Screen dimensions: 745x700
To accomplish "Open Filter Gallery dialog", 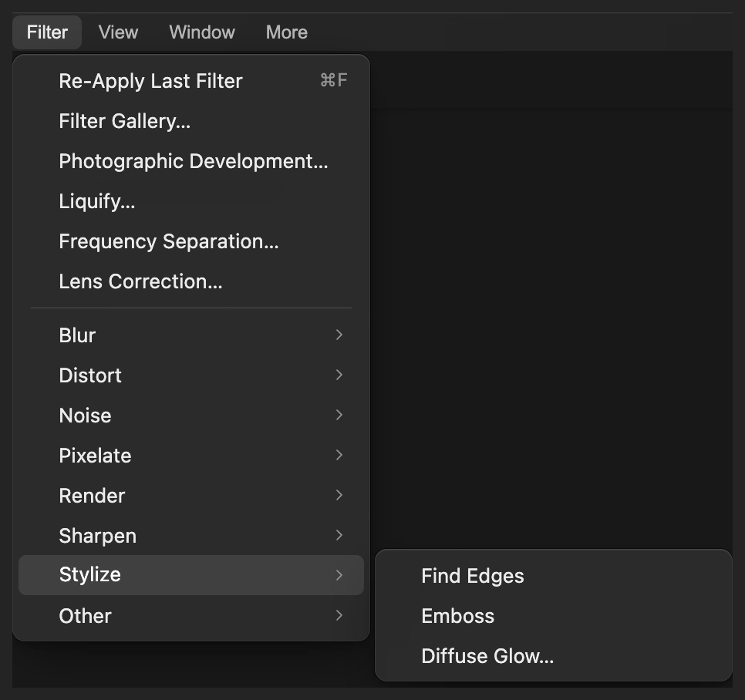I will pos(191,121).
